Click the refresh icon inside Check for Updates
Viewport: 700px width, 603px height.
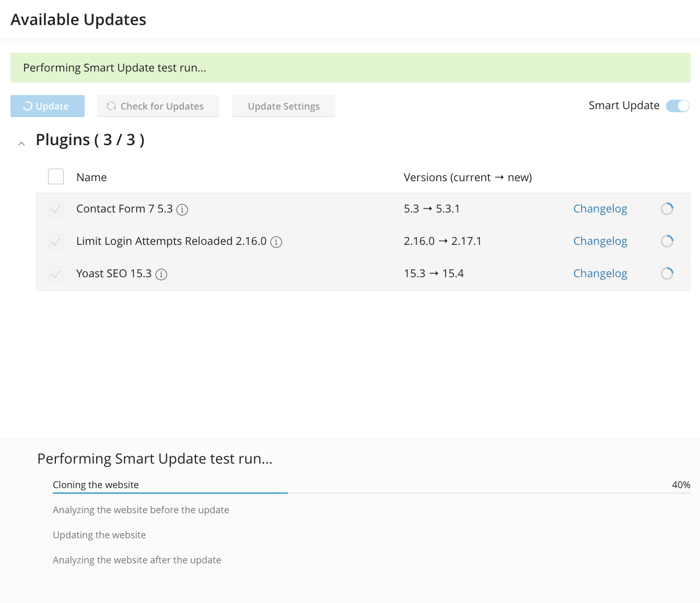(110, 106)
